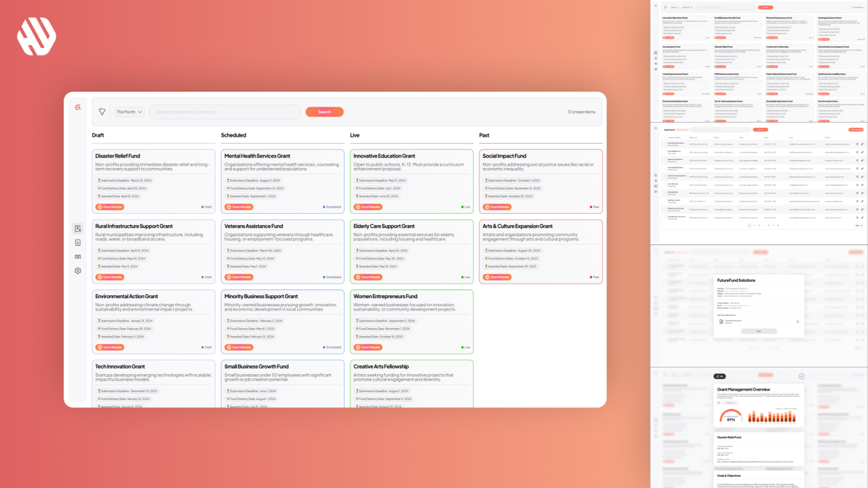Open Grant Website for Disaster Relief Fund
This screenshot has height=488, width=868.
pyautogui.click(x=110, y=207)
